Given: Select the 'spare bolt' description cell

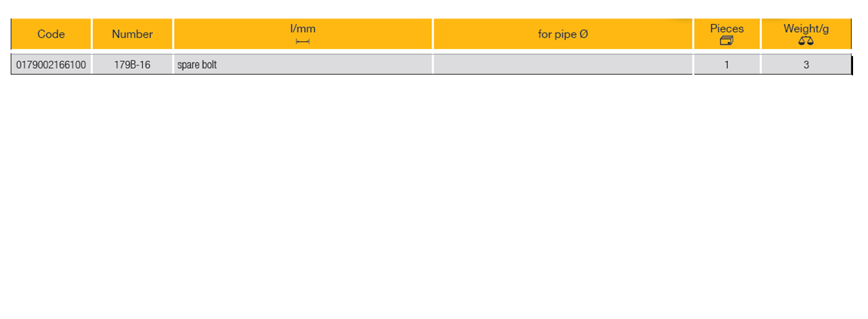Looking at the screenshot, I should 198,65.
